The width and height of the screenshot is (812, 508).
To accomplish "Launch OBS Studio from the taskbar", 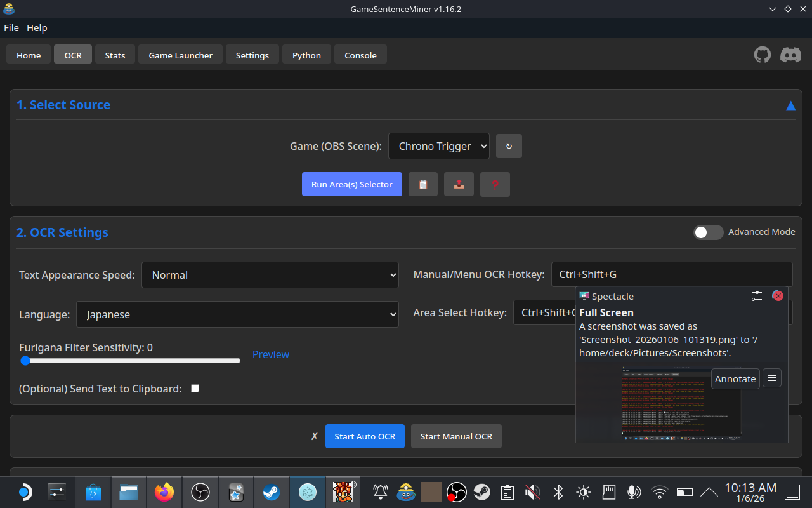I will point(200,492).
